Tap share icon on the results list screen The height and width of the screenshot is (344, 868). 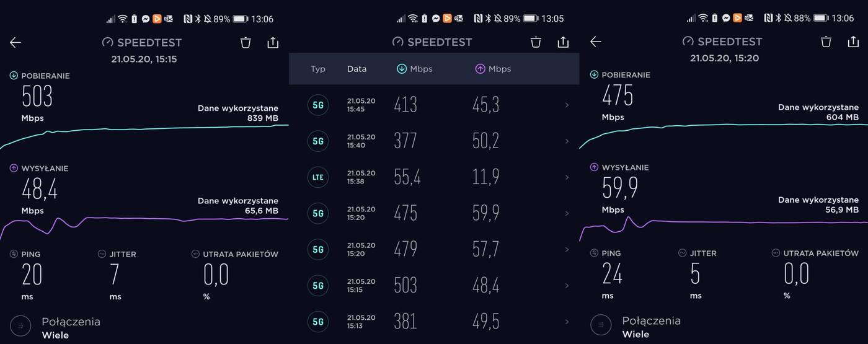click(x=563, y=42)
